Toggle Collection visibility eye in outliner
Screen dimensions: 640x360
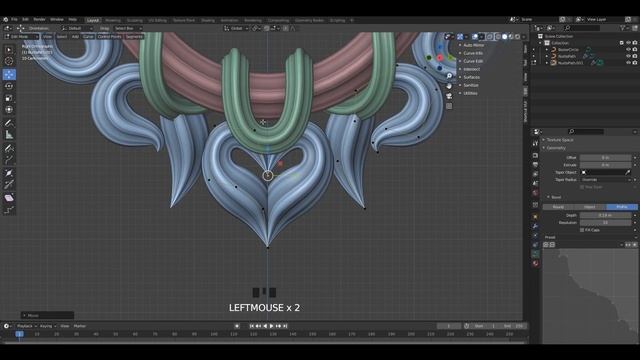tap(628, 43)
